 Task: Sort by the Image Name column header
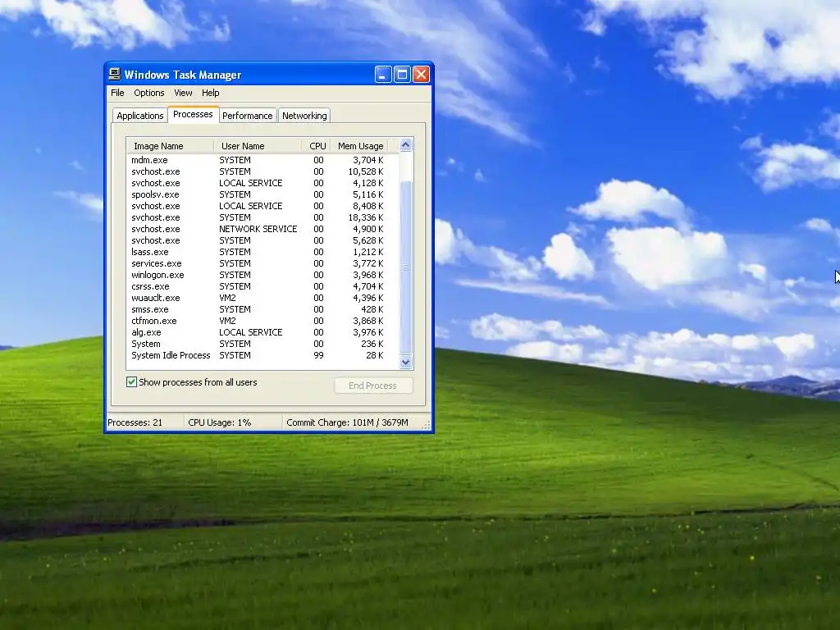coord(171,146)
